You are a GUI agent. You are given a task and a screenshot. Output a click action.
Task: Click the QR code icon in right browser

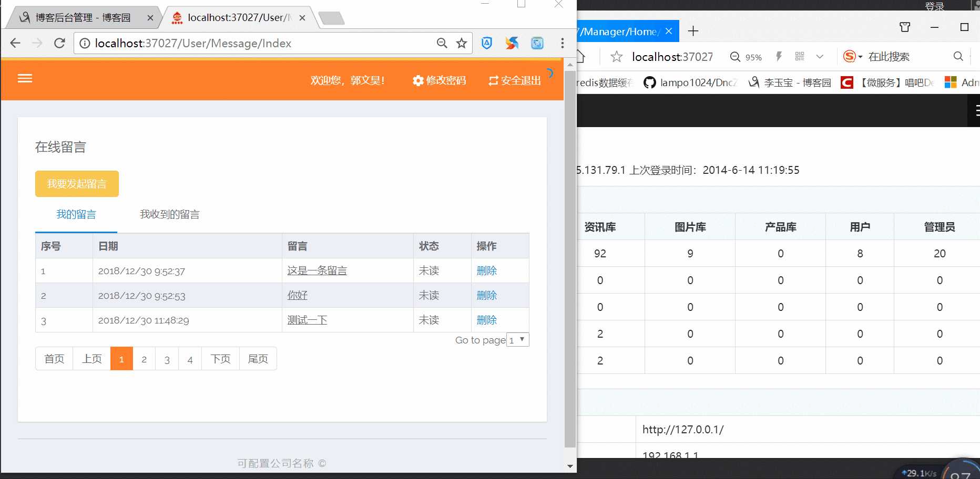tap(800, 56)
